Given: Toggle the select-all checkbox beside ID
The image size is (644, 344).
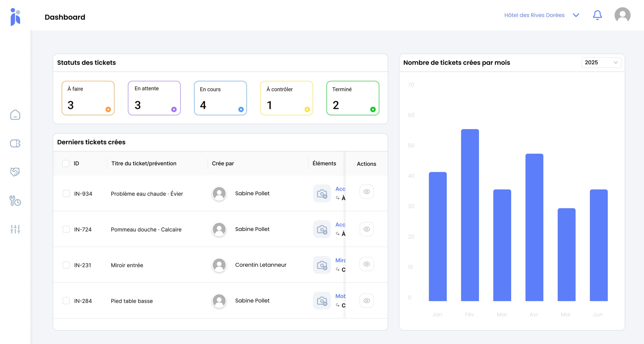Looking at the screenshot, I should click(66, 164).
